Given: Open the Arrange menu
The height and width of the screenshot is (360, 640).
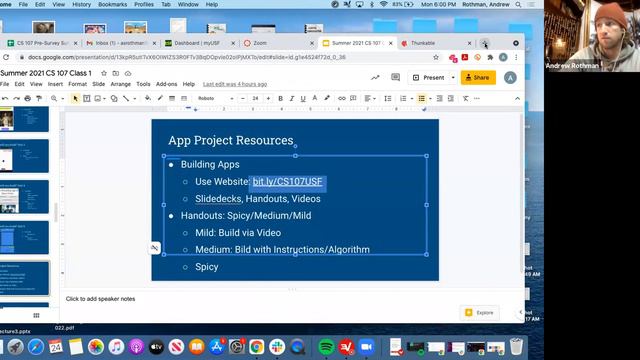Looking at the screenshot, I should (x=121, y=84).
